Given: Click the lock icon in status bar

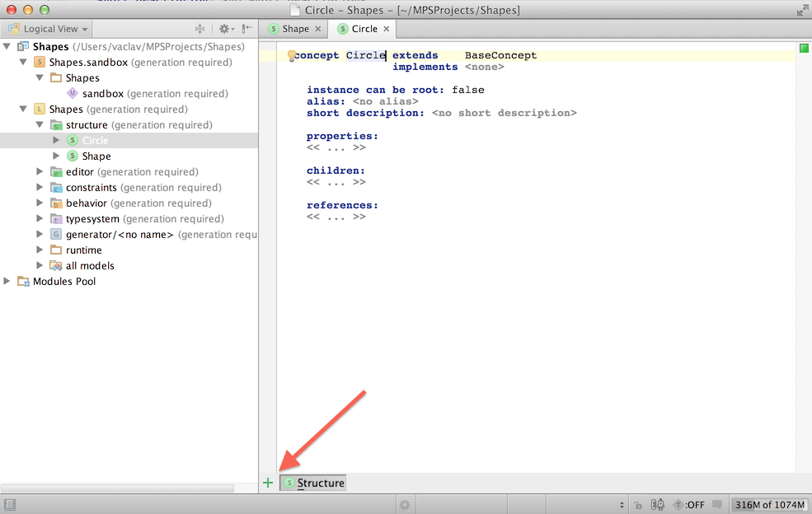Looking at the screenshot, I should (637, 505).
